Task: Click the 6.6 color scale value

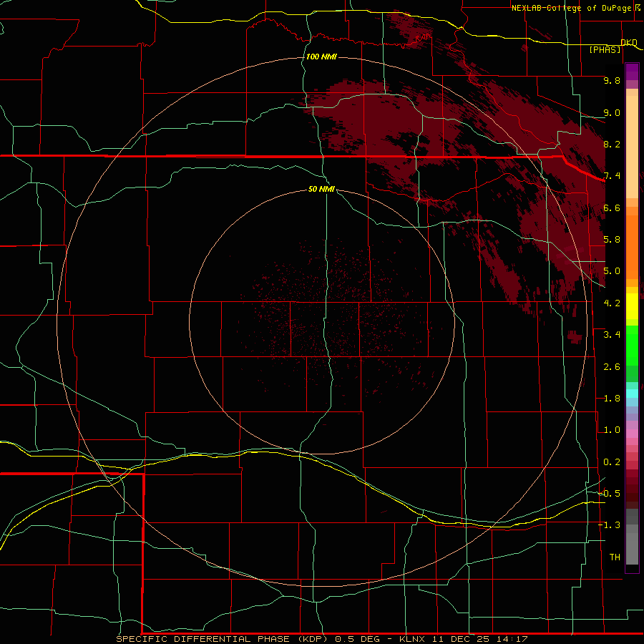Action: [612, 208]
